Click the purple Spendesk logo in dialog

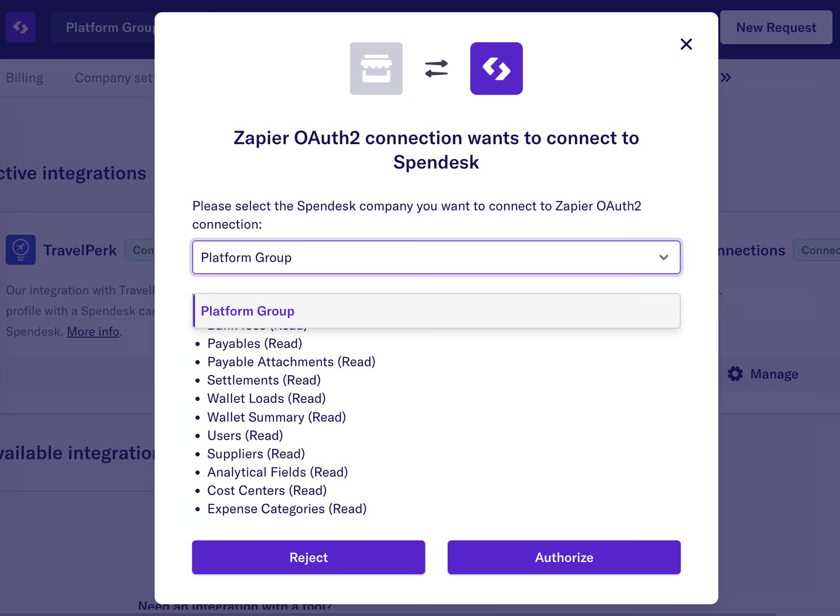click(x=496, y=69)
